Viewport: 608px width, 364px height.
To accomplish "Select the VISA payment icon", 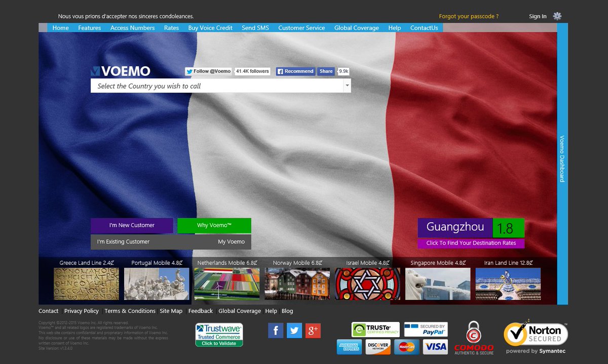I will [x=435, y=347].
